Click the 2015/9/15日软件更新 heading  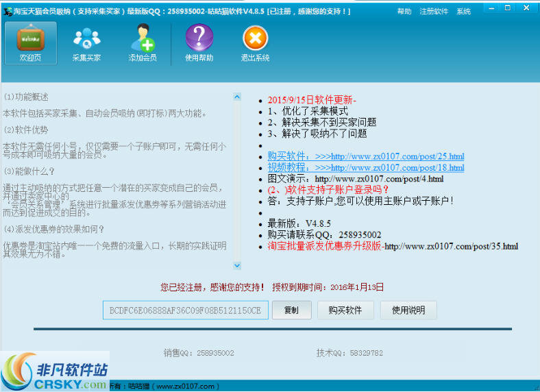312,100
